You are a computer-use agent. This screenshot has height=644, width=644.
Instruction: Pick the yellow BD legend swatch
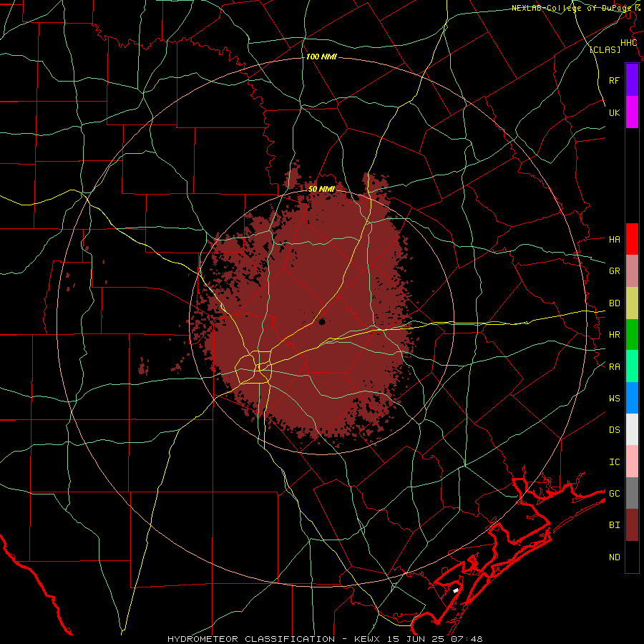pos(632,303)
